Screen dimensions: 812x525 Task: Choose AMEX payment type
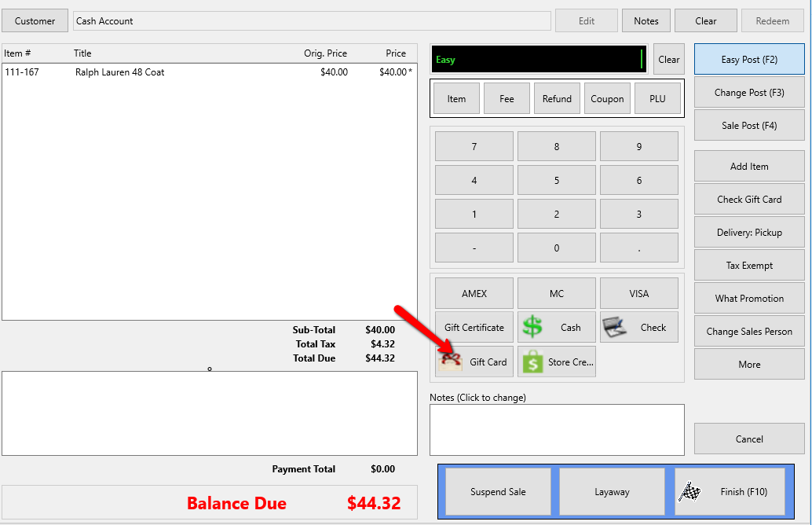coord(474,293)
